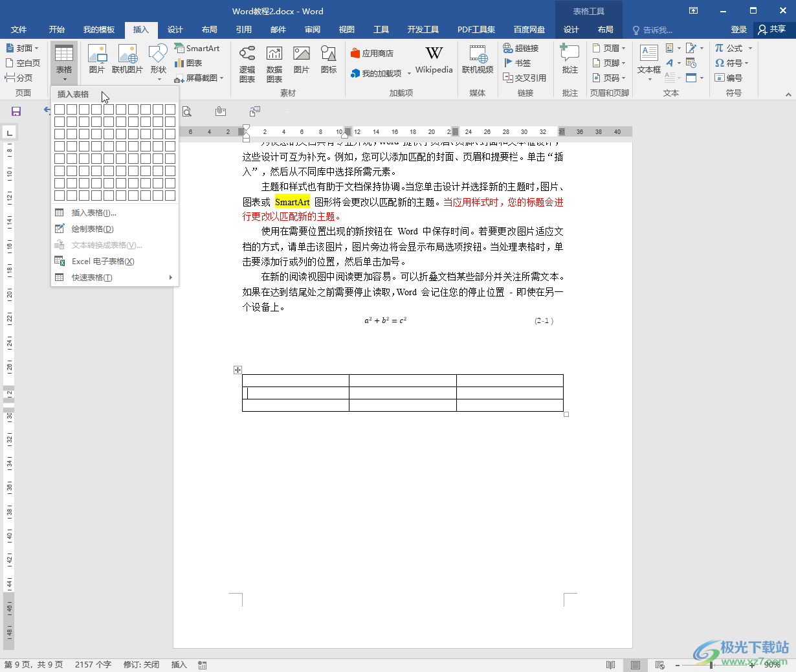Insert 联机视频 online video

pos(478,59)
